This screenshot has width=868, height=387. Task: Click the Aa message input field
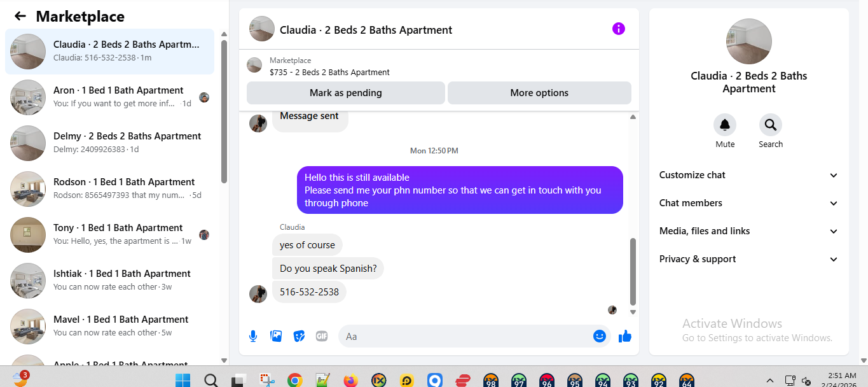coord(465,336)
